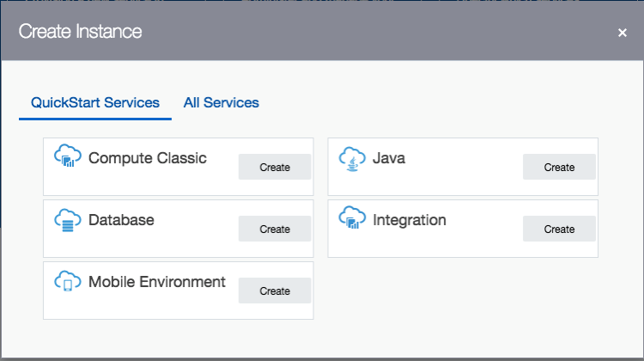
Task: Select the QuickStart Services tab
Action: click(95, 103)
